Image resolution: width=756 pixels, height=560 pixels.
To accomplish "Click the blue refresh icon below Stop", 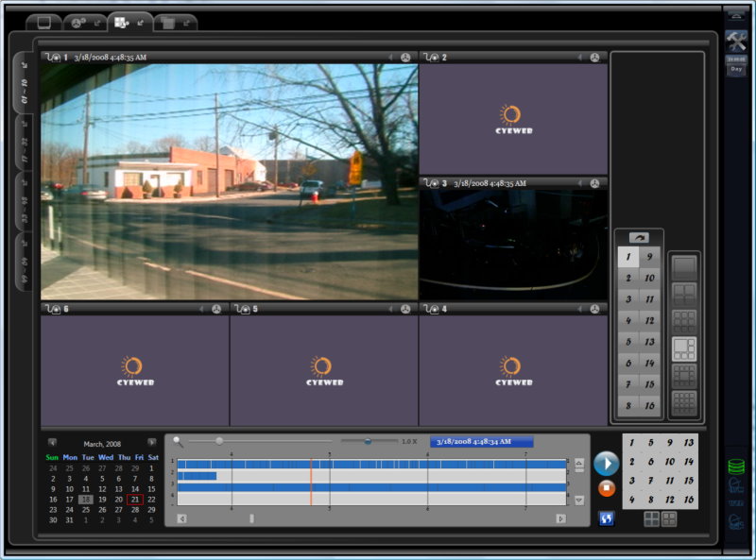I will [606, 518].
